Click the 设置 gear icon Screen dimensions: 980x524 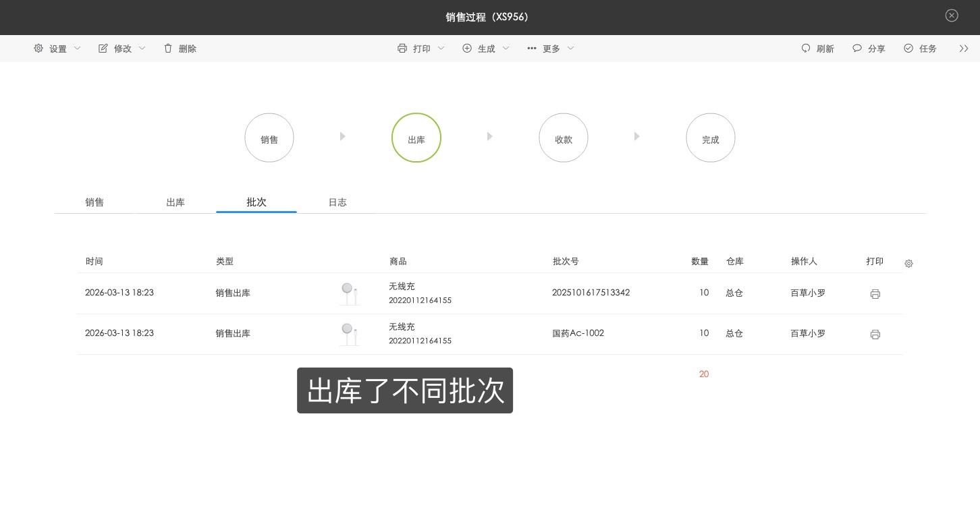coord(38,48)
